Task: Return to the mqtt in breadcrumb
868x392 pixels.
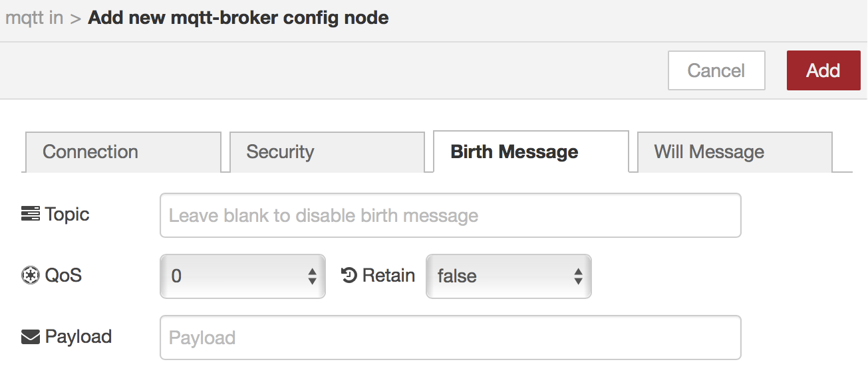Action: [35, 17]
